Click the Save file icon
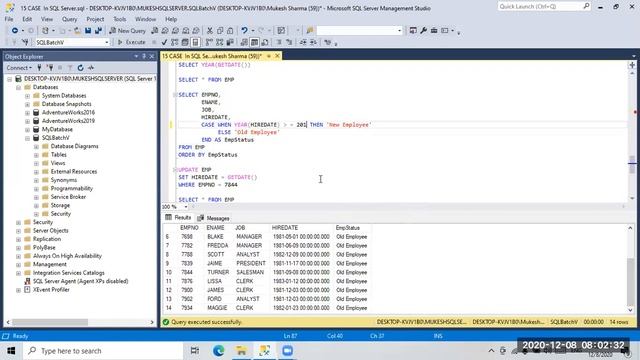The height and width of the screenshot is (360, 640). click(x=88, y=31)
